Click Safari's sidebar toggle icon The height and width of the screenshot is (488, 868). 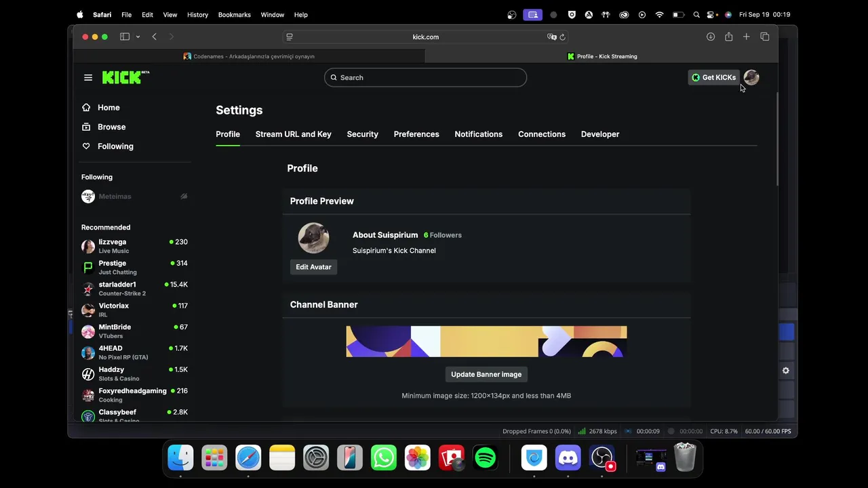click(125, 37)
